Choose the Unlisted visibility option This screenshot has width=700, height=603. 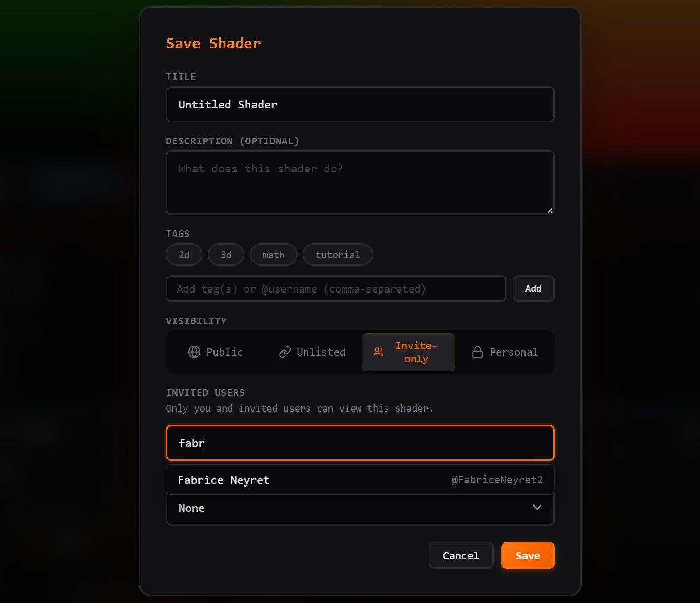click(x=321, y=352)
